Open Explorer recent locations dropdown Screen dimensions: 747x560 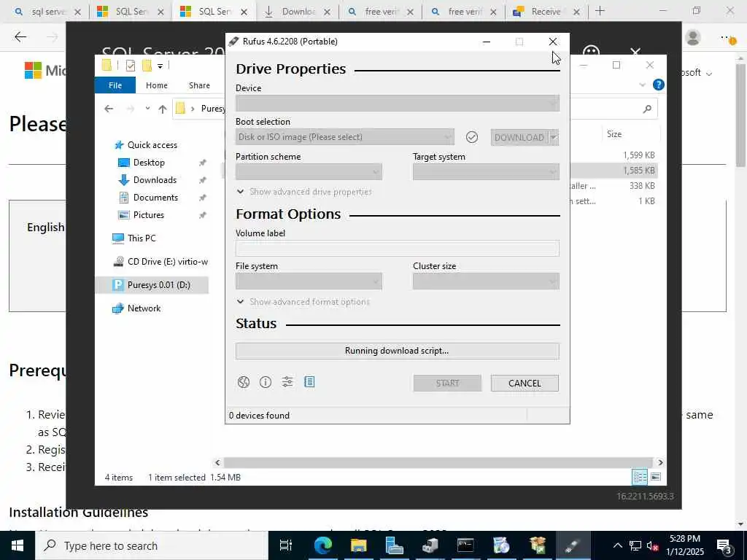pyautogui.click(x=147, y=109)
